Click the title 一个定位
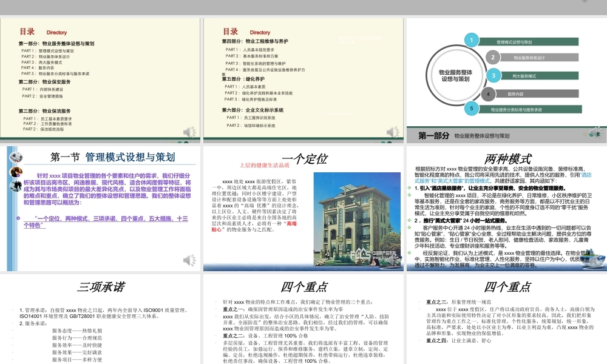 [305, 158]
